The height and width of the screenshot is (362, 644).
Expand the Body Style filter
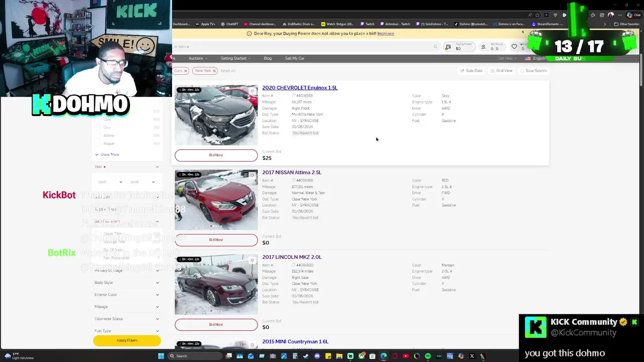click(127, 283)
